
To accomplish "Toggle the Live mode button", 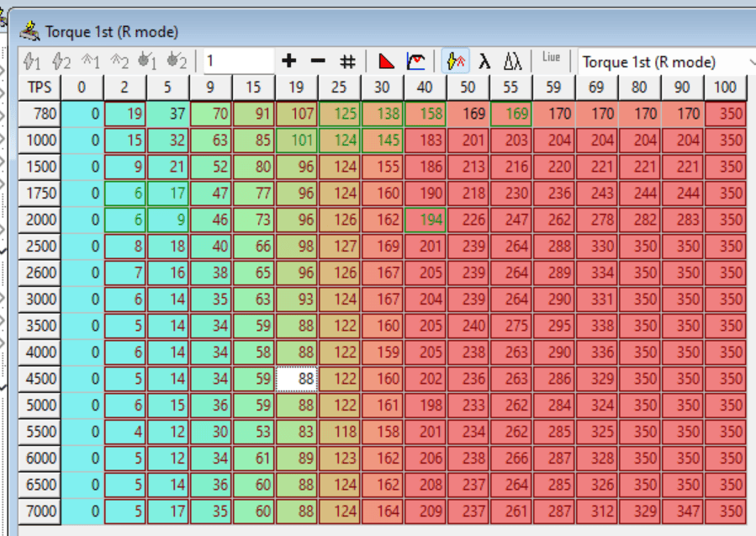I will (551, 59).
